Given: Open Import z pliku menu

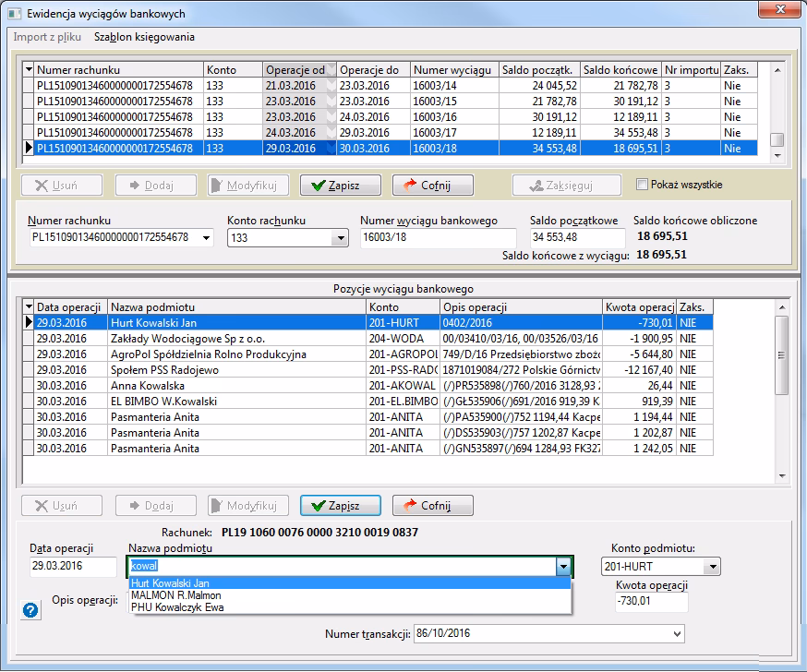Looking at the screenshot, I should (x=48, y=37).
